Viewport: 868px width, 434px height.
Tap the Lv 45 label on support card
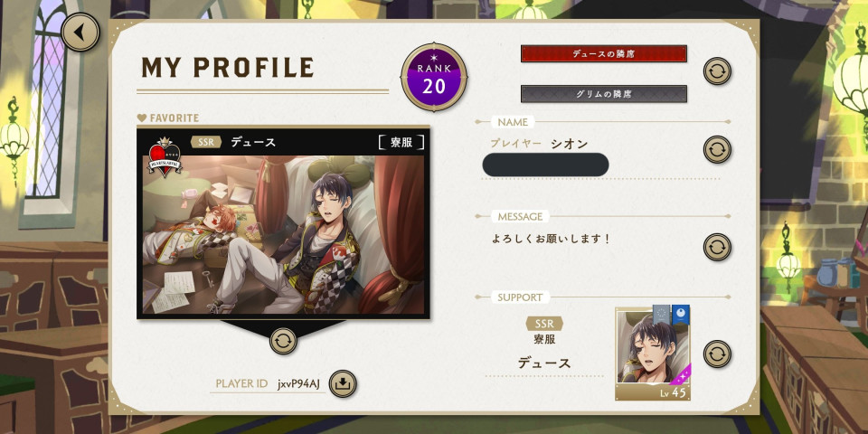[673, 392]
